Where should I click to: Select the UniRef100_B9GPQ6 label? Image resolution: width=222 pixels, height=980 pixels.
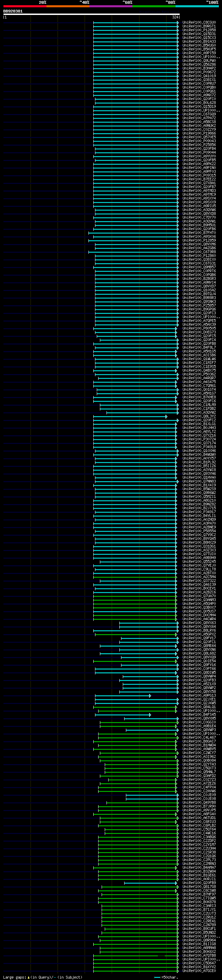[x=199, y=309]
